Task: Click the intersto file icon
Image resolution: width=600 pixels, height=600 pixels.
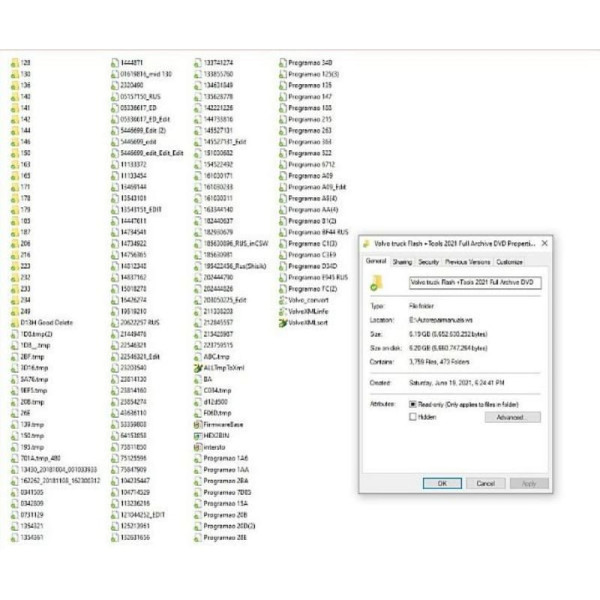Action: coord(197,447)
